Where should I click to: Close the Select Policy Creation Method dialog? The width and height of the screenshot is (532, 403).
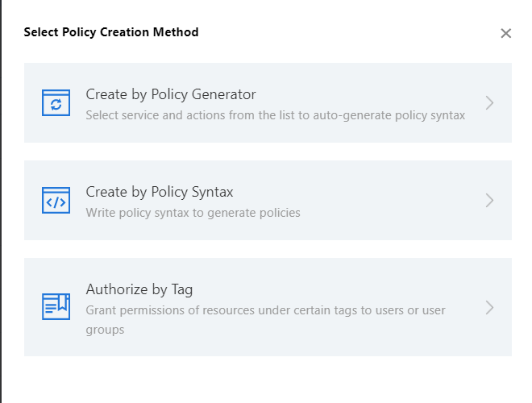point(505,33)
